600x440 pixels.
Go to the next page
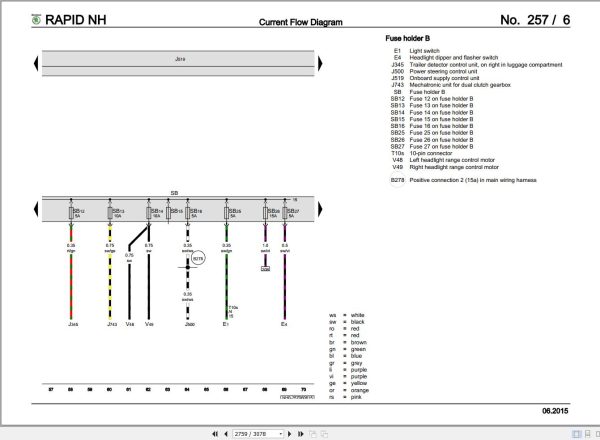pos(290,434)
